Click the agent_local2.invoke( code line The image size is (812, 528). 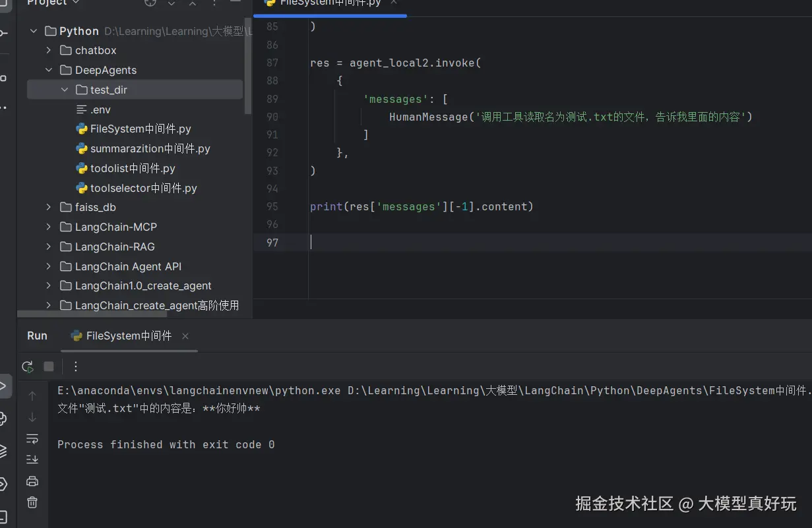pos(396,63)
